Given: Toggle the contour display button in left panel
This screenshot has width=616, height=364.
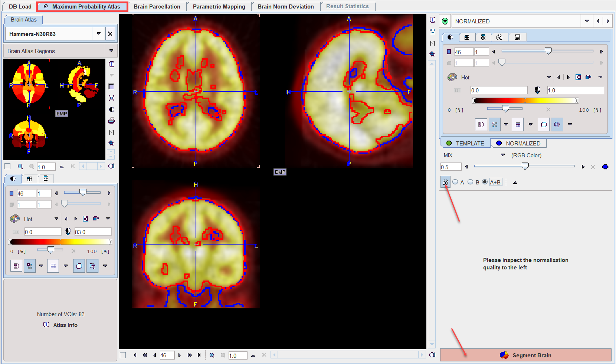Looking at the screenshot, I should pyautogui.click(x=79, y=266).
